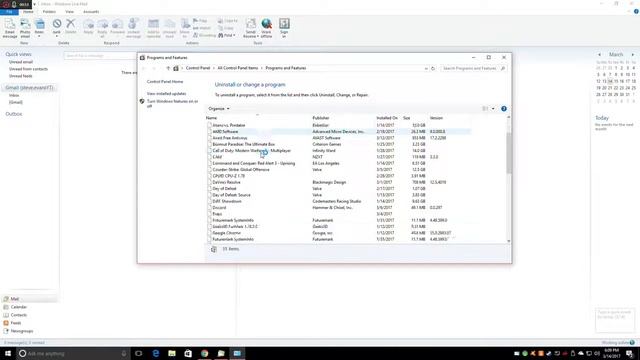Switch to the Folders ribbon tab

[49, 12]
